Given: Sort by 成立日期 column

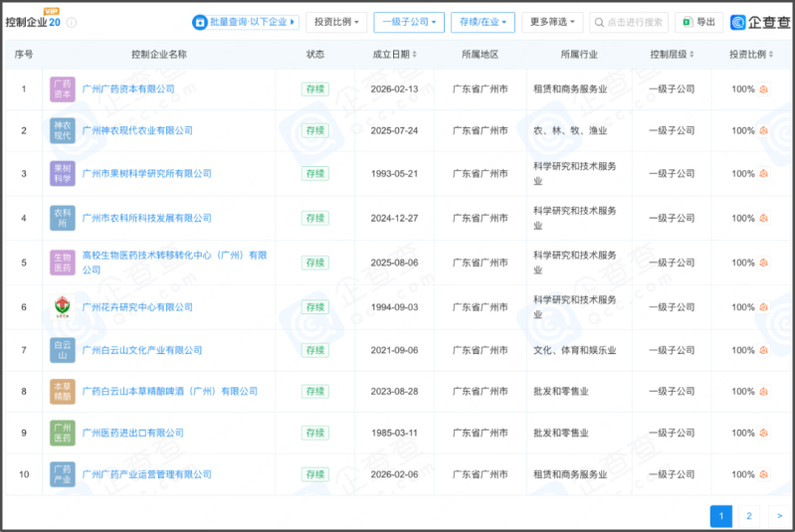Looking at the screenshot, I should click(x=394, y=55).
